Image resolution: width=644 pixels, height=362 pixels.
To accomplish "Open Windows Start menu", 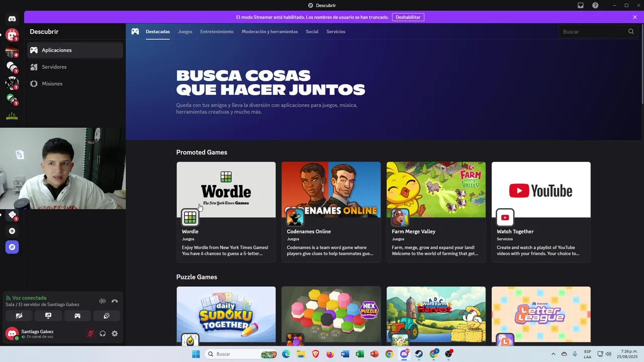I will click(196, 354).
